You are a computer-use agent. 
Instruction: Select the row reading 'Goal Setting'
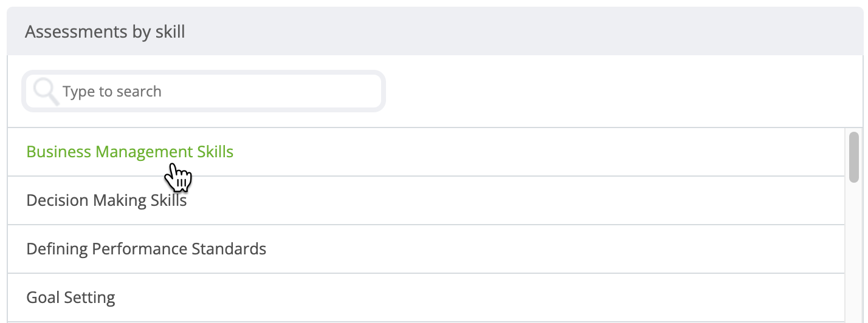click(x=426, y=297)
